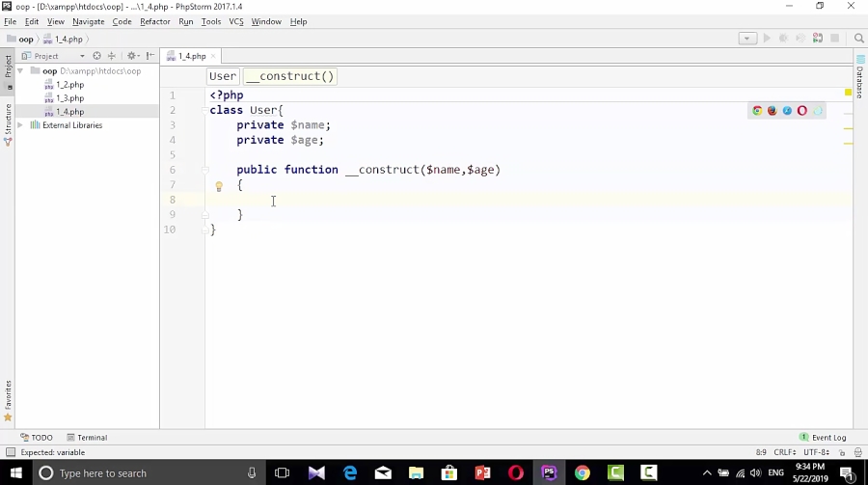Screen dimensions: 868x485
Task: Open the Project panel settings gear
Action: [132, 56]
